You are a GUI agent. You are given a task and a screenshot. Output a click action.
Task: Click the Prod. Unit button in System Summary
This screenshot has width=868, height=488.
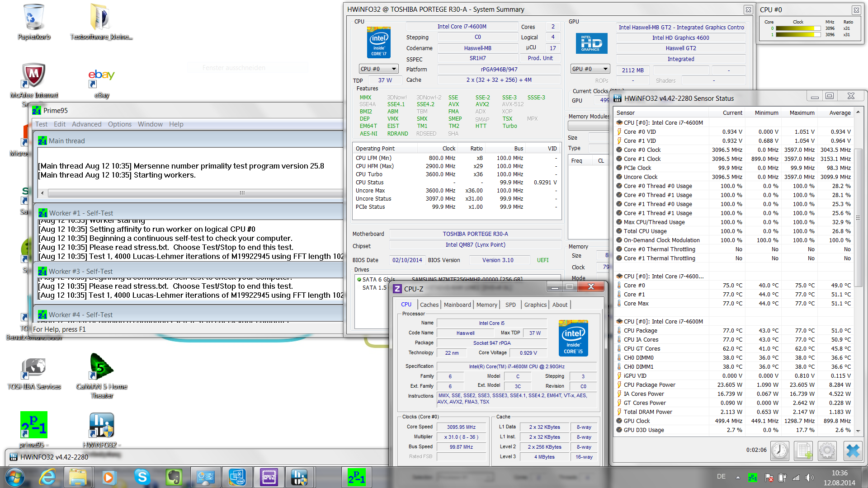(540, 58)
